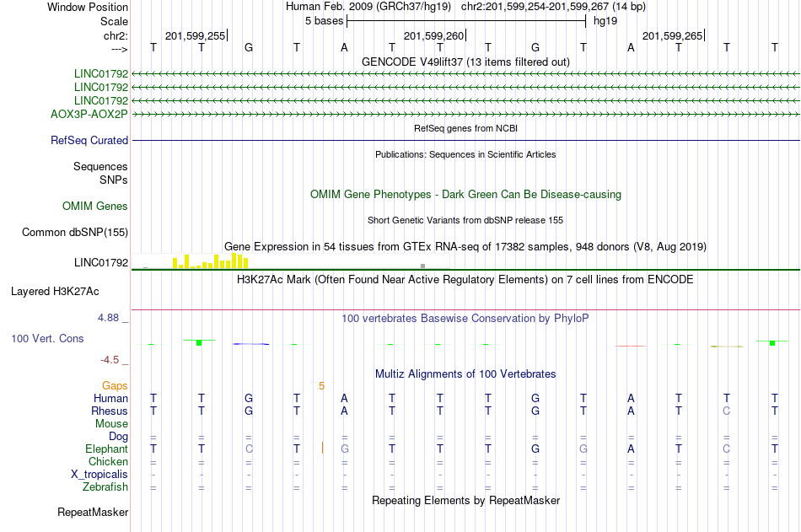Open Repeating Elements by RepeatMasker title
The width and height of the screenshot is (801, 532).
[x=465, y=500]
